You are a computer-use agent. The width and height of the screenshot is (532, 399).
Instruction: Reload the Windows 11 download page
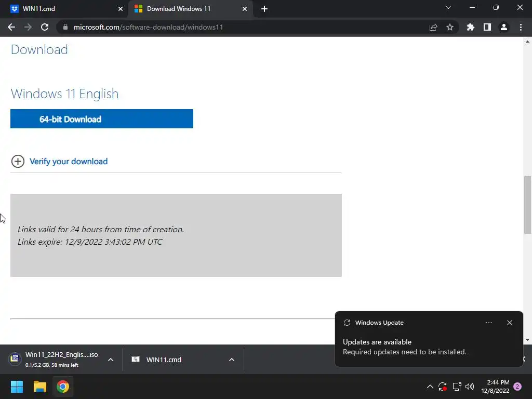click(x=45, y=27)
